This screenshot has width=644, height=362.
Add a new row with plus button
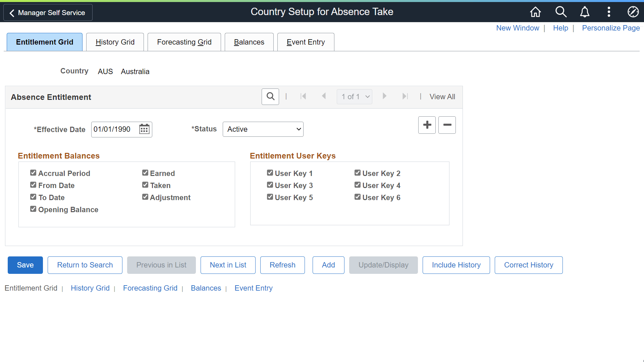click(427, 125)
